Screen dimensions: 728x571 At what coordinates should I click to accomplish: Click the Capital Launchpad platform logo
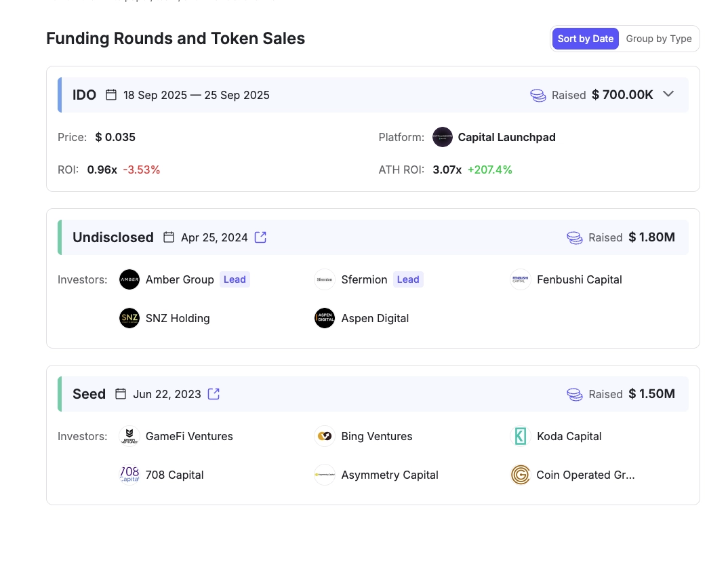click(443, 137)
